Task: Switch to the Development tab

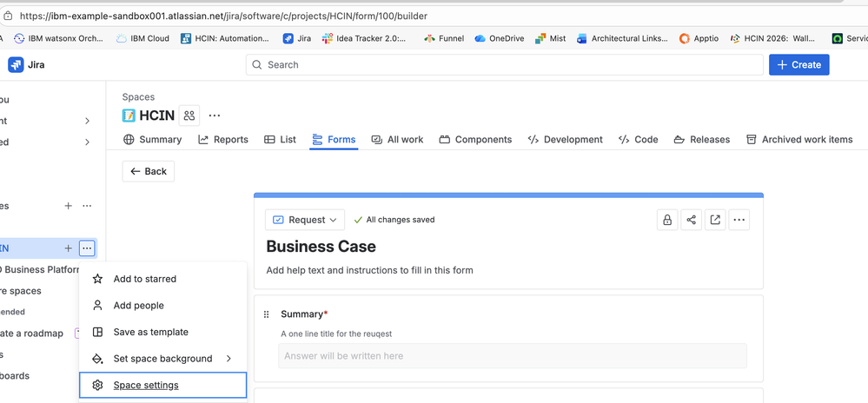Action: point(565,140)
